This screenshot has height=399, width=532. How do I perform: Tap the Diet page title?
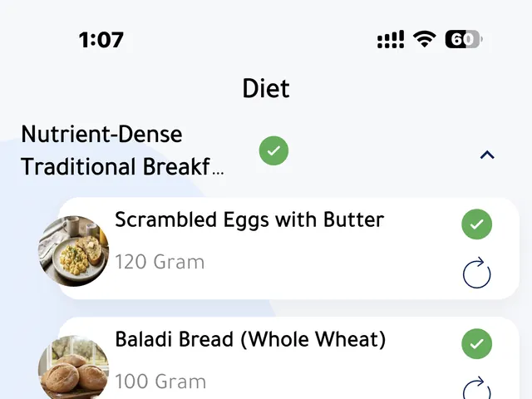266,88
